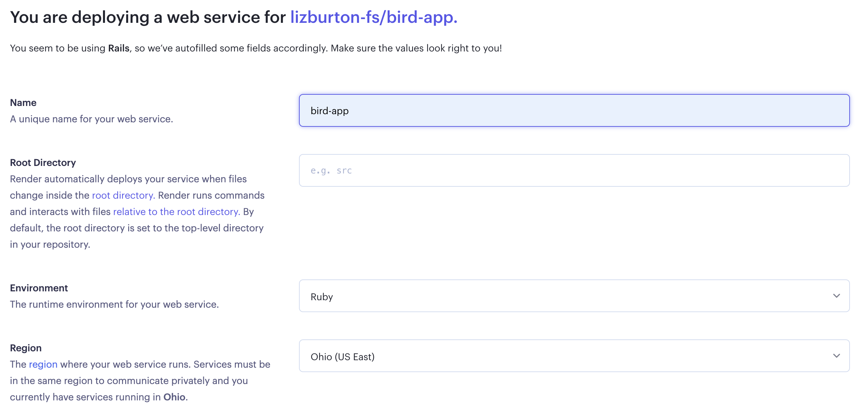The width and height of the screenshot is (868, 413).
Task: Open the lizburton-fs/bird-app repository link
Action: click(x=373, y=18)
